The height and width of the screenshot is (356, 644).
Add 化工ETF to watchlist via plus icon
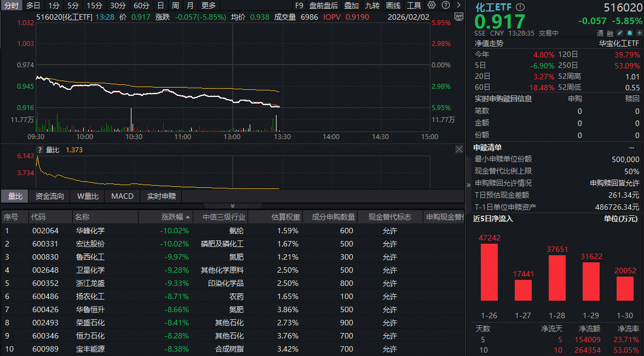click(x=639, y=33)
